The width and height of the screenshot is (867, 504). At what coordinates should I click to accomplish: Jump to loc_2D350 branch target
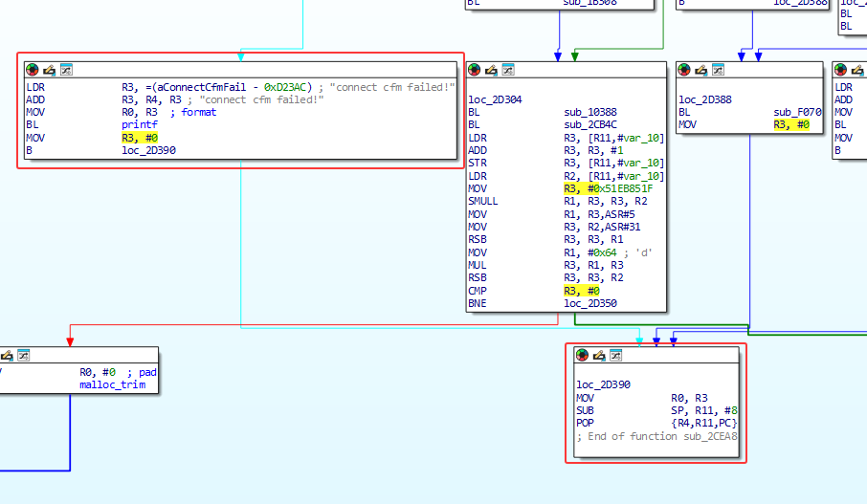591,303
